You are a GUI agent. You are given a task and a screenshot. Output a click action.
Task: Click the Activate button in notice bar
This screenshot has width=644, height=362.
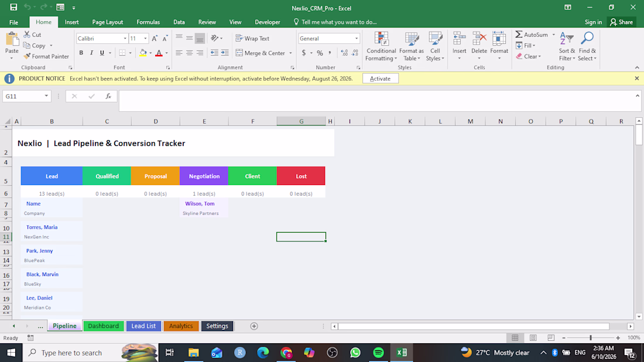(x=381, y=78)
